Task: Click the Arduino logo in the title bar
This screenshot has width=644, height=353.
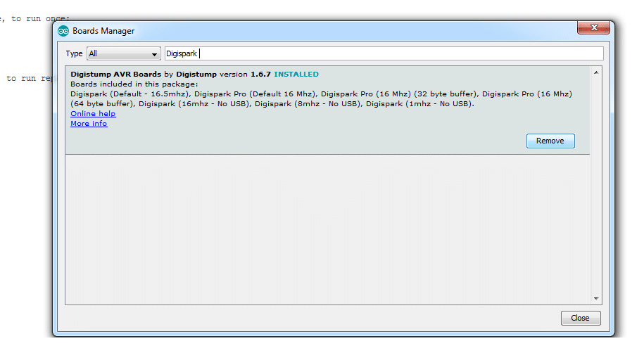Action: (x=63, y=31)
